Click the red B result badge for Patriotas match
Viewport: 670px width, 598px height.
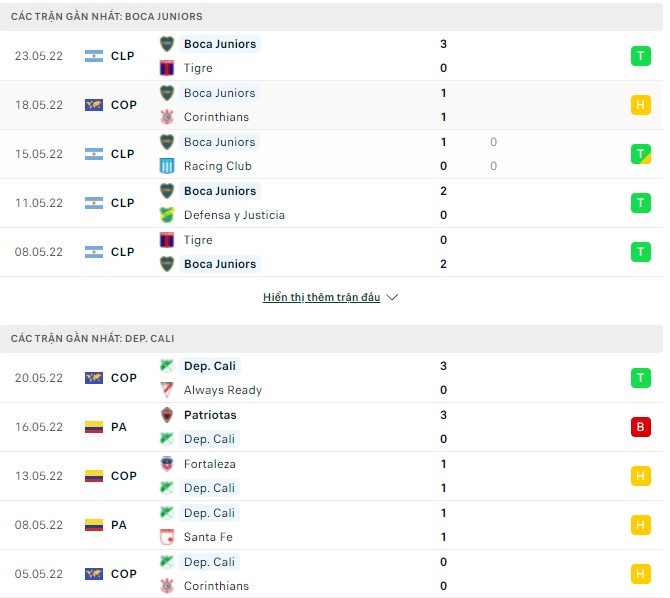point(641,427)
